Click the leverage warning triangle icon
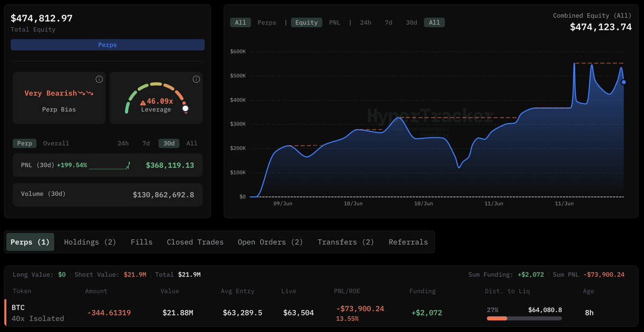The width and height of the screenshot is (644, 332). click(x=143, y=102)
